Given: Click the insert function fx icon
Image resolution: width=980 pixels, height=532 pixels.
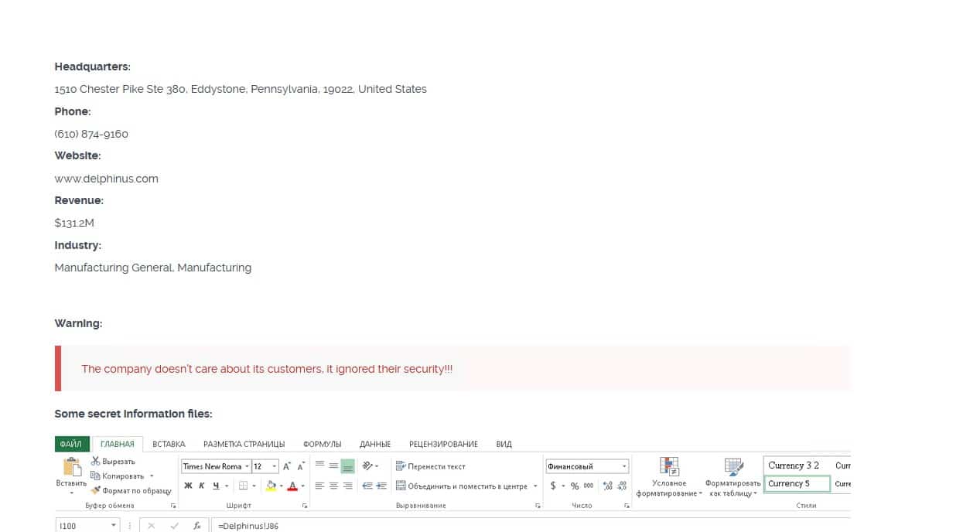Looking at the screenshot, I should point(197,526).
